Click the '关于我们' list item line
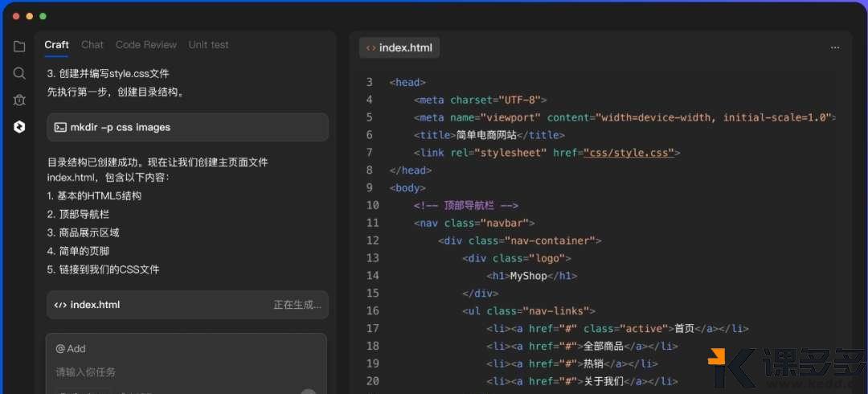868x394 pixels. pyautogui.click(x=582, y=381)
